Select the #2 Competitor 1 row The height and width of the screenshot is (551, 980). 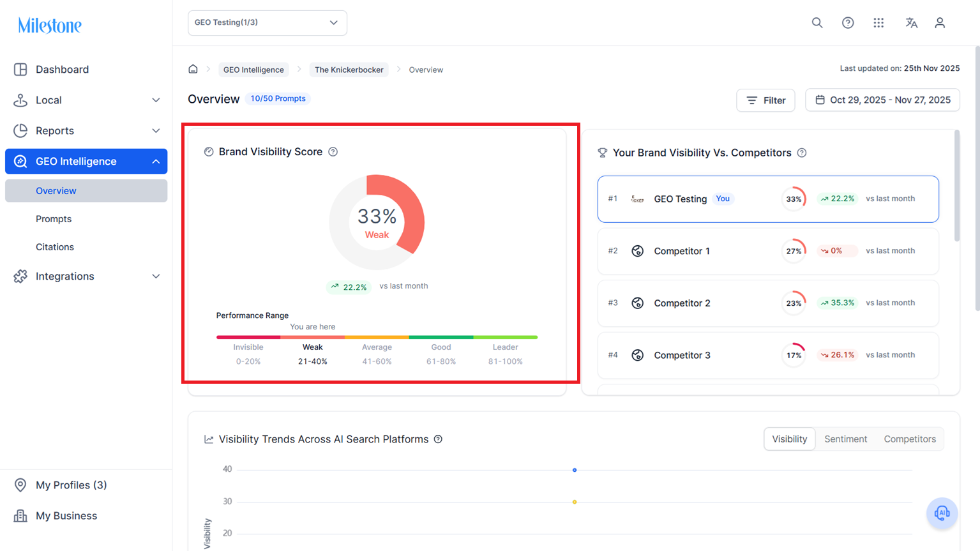pyautogui.click(x=768, y=251)
